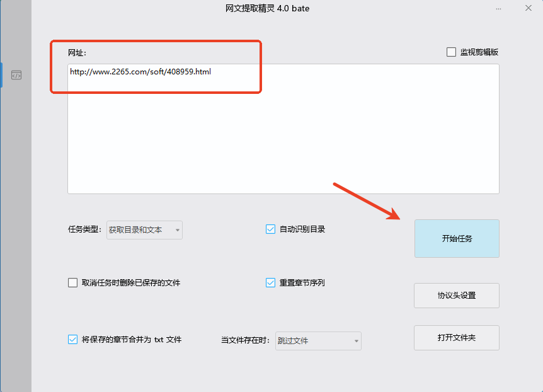543x392 pixels.
Task: Click the dark left sidebar strip
Action: pos(16,189)
